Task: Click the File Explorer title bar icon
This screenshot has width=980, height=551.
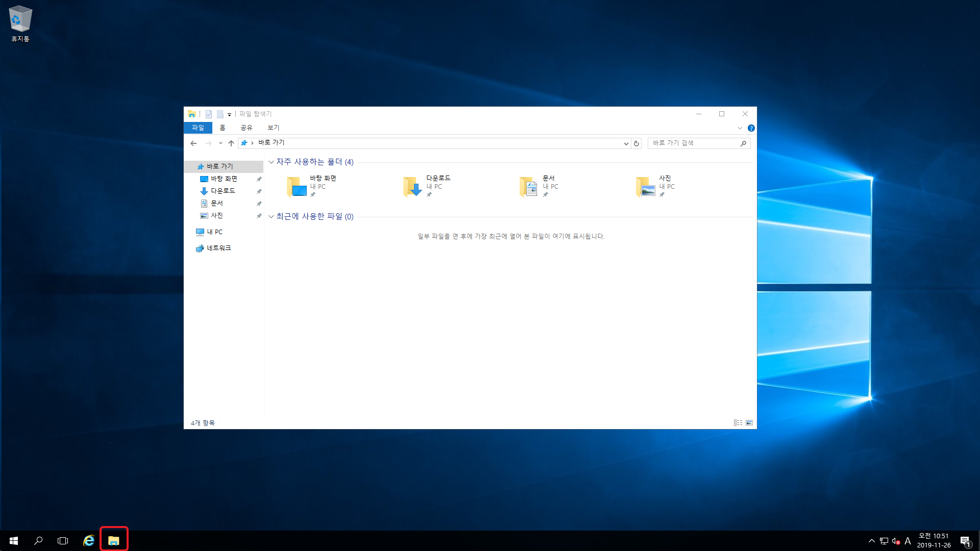Action: tap(192, 114)
